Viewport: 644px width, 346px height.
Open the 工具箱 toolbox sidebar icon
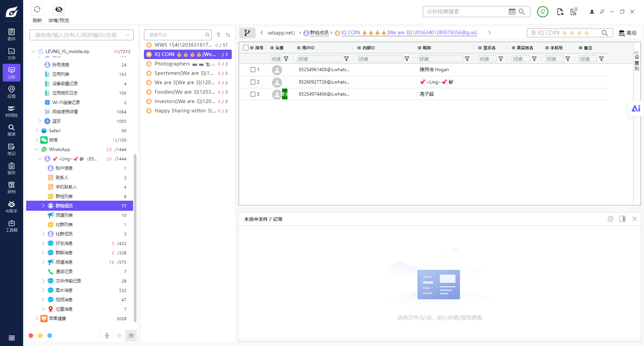tap(11, 226)
